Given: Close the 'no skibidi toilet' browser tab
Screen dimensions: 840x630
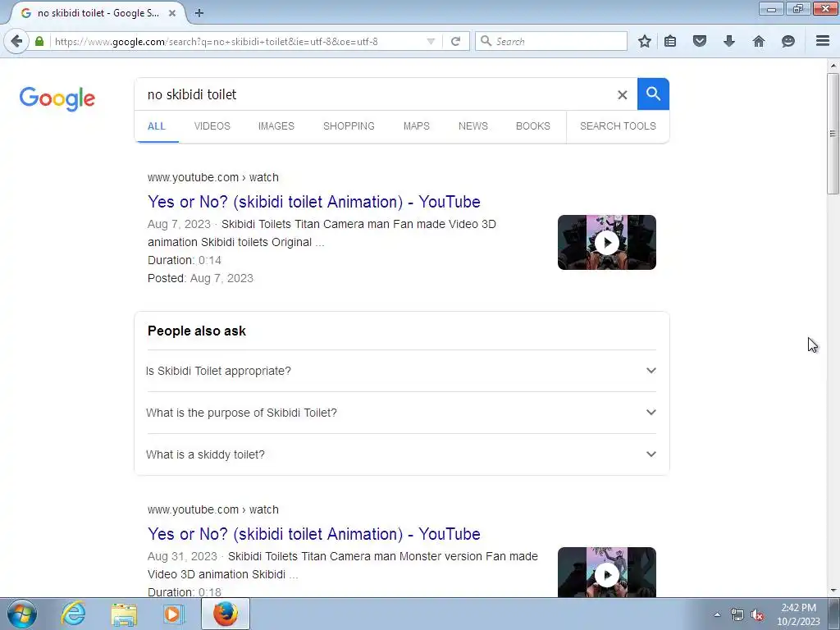Looking at the screenshot, I should (x=172, y=13).
